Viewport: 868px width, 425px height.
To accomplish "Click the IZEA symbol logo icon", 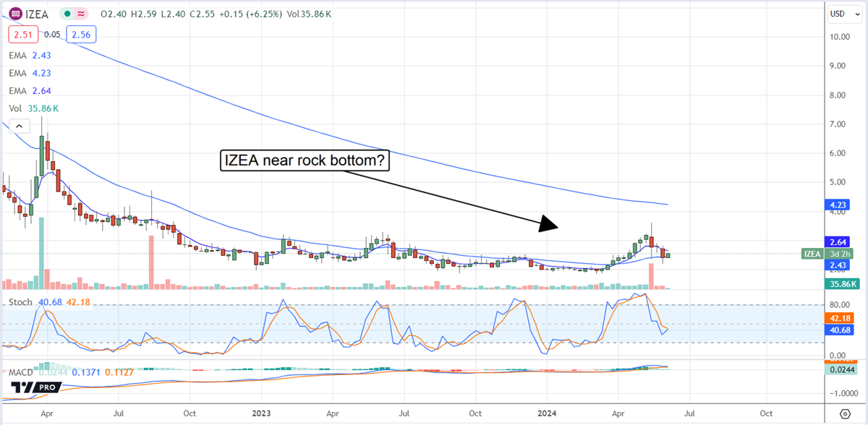I will pos(14,14).
